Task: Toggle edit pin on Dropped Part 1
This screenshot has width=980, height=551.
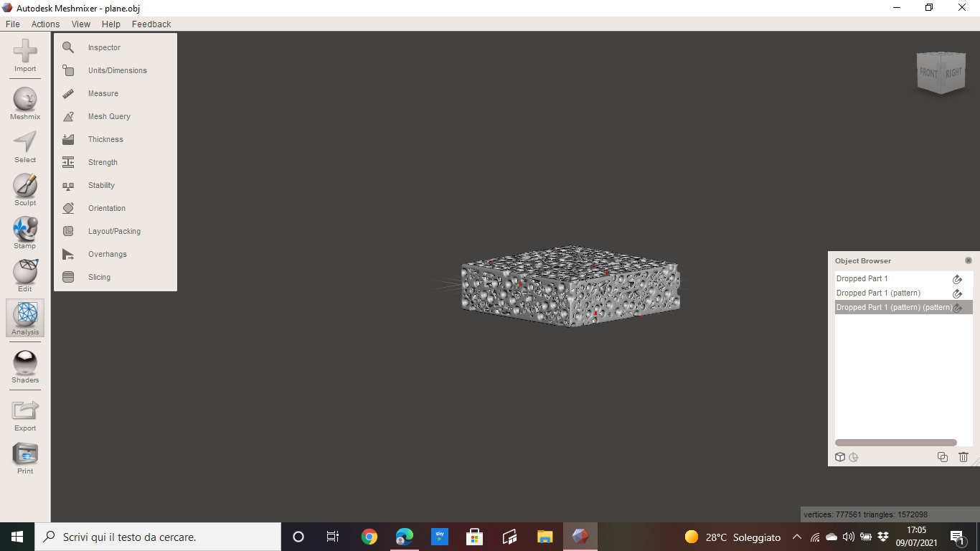Action: coord(957,279)
